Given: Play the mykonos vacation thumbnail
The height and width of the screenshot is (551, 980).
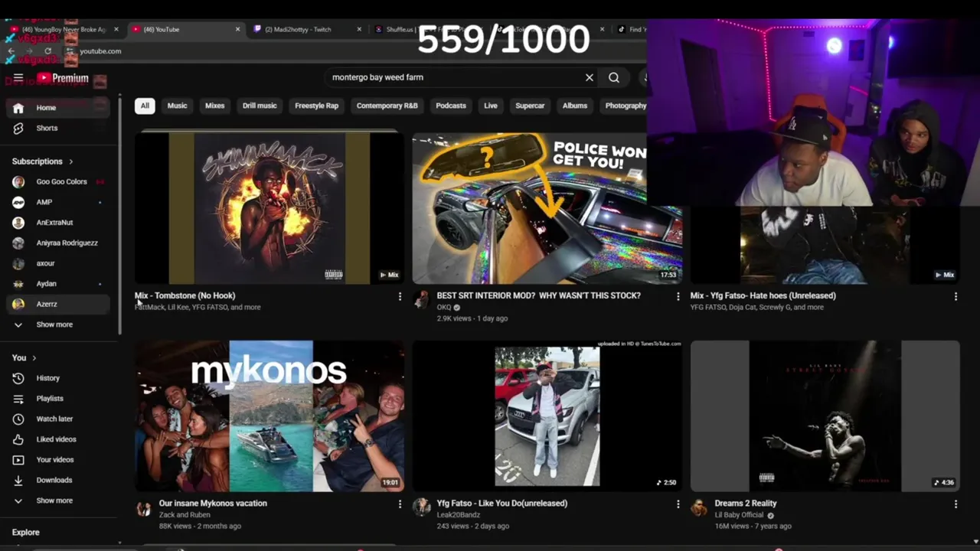Looking at the screenshot, I should (269, 416).
